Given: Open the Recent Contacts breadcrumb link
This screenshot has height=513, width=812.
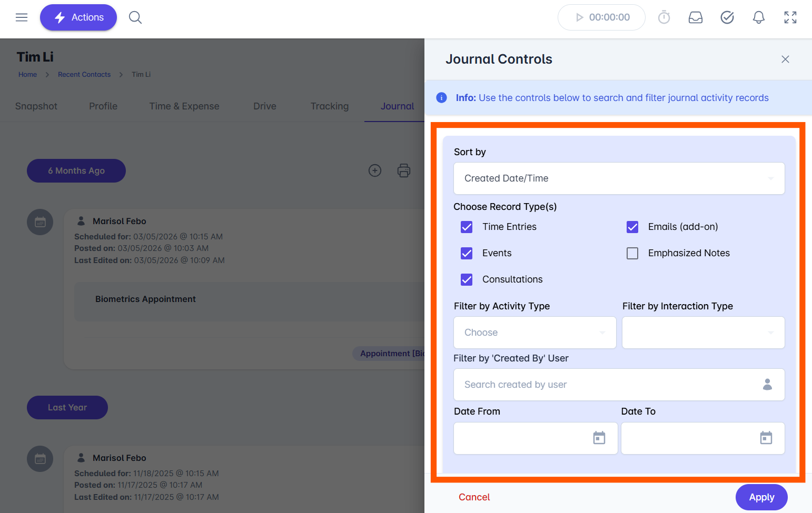Looking at the screenshot, I should pos(84,75).
